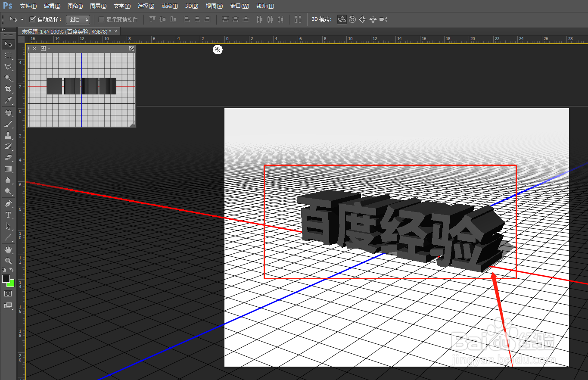Open the 文字(Y) menu
Image resolution: width=588 pixels, height=380 pixels.
click(122, 6)
